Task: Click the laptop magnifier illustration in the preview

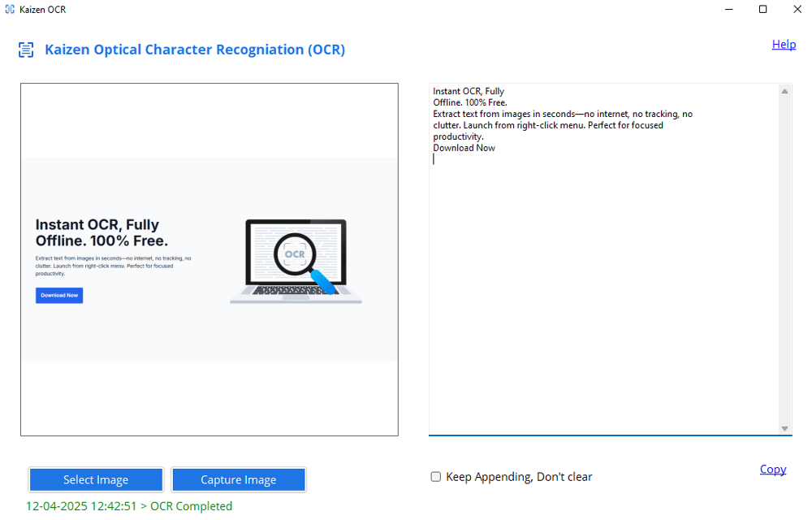Action: [x=296, y=262]
